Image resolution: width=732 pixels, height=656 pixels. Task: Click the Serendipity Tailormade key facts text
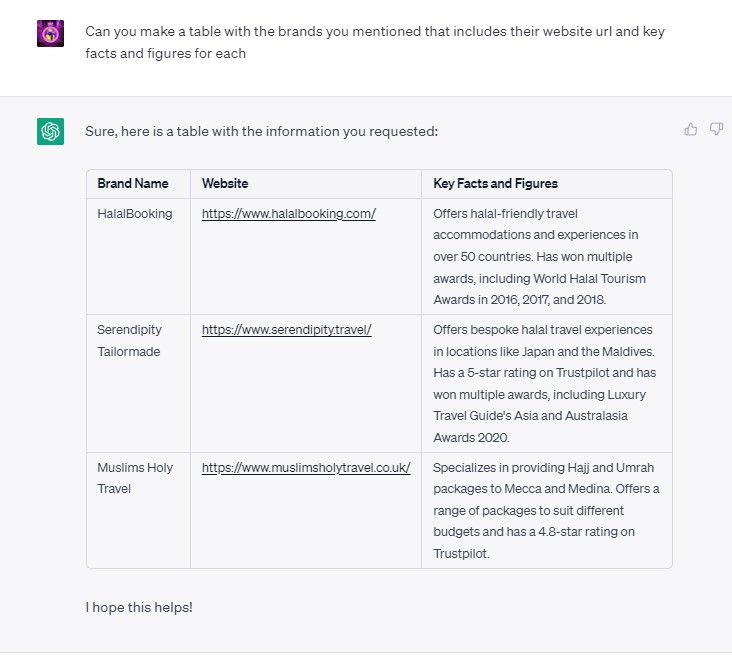(x=542, y=383)
